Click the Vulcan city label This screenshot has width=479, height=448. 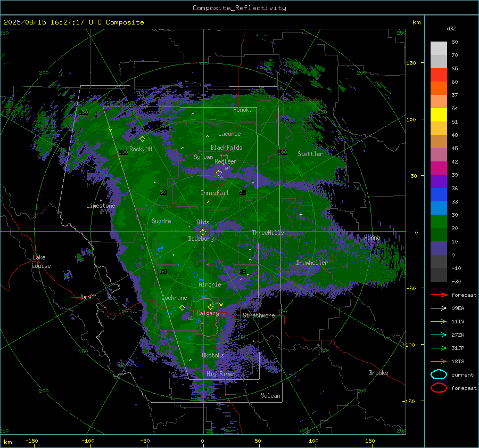point(270,396)
